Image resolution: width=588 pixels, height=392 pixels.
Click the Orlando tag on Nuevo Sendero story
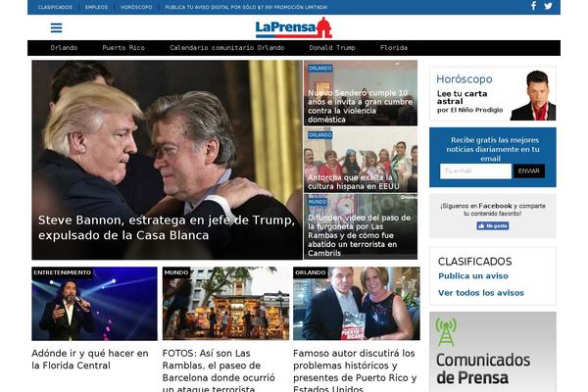(319, 68)
